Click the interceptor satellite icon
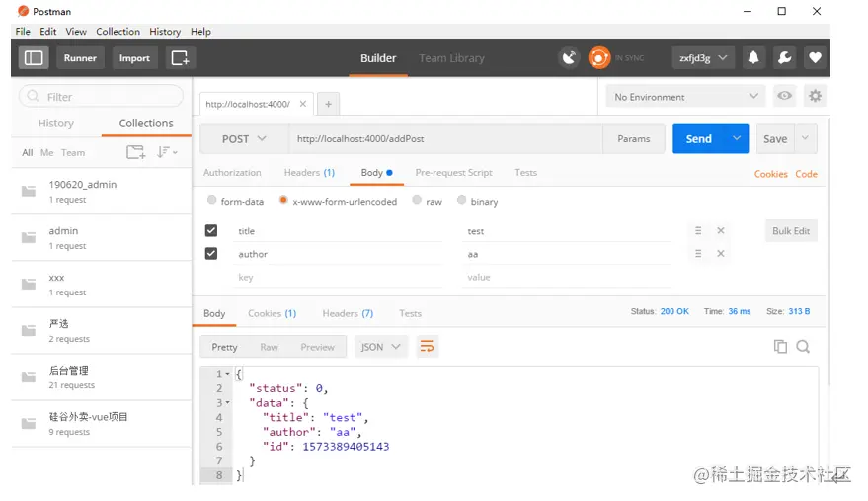The height and width of the screenshot is (501, 868). pyautogui.click(x=569, y=57)
